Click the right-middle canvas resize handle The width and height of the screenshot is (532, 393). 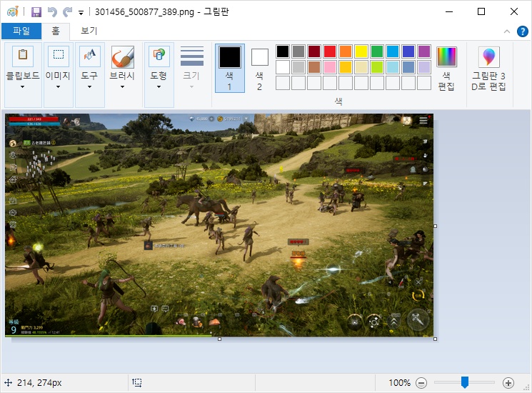point(436,226)
